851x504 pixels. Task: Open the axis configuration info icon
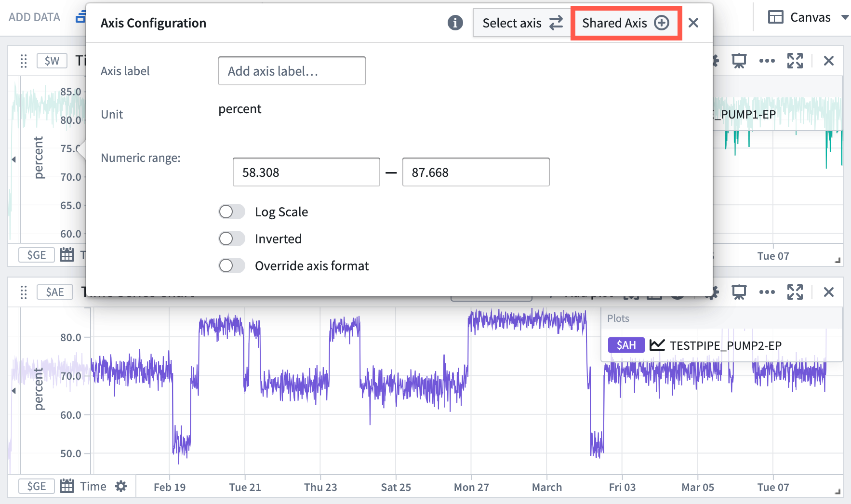click(455, 23)
